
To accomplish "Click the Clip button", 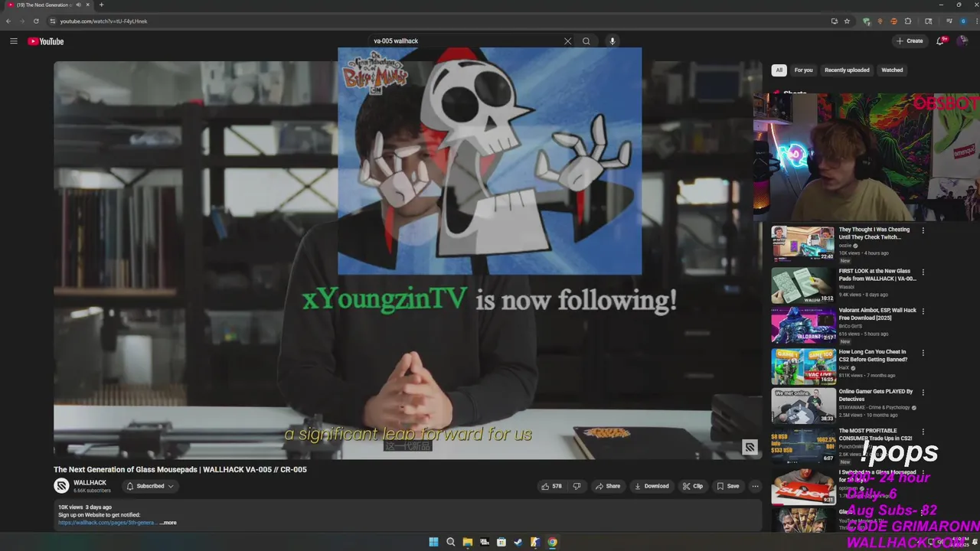I will pos(693,486).
